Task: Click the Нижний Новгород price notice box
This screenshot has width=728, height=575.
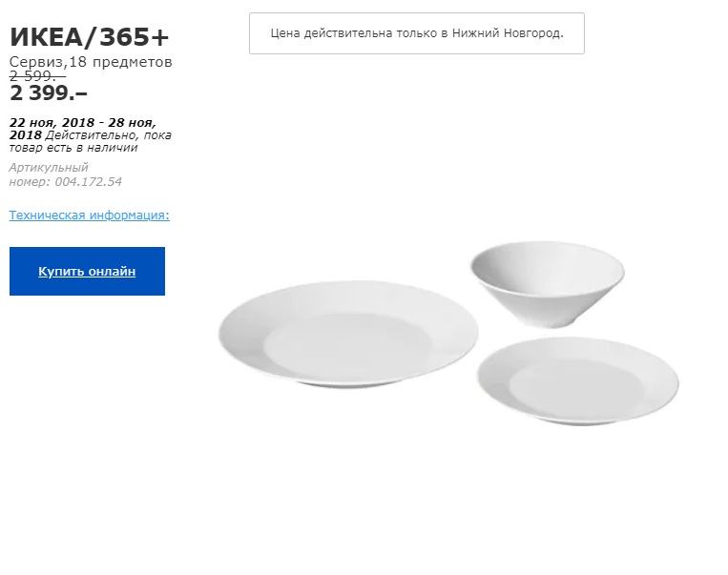Action: [x=416, y=33]
